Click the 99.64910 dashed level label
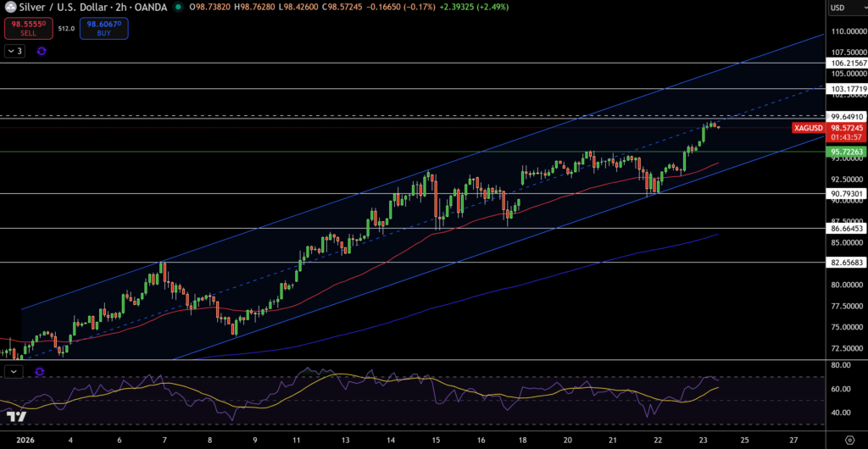 pos(847,117)
